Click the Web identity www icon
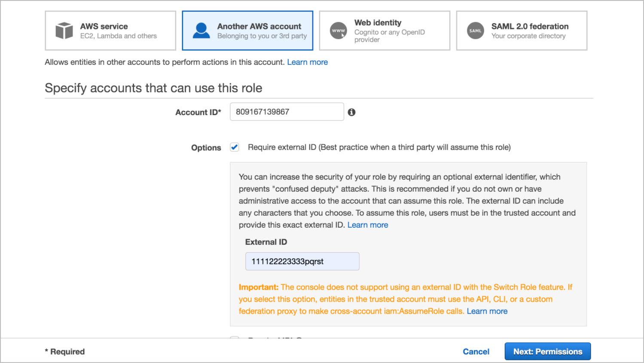644x363 pixels. click(x=339, y=31)
